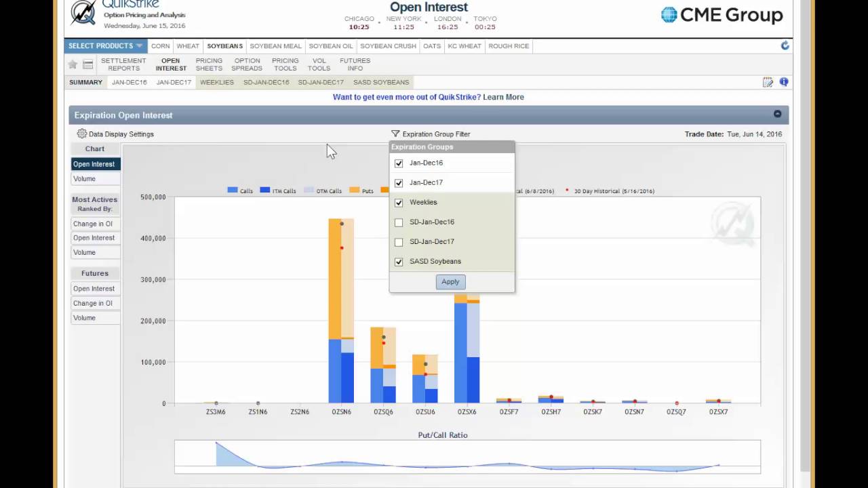Click the page vertical scrollbar
868x488 pixels.
pyautogui.click(x=806, y=237)
